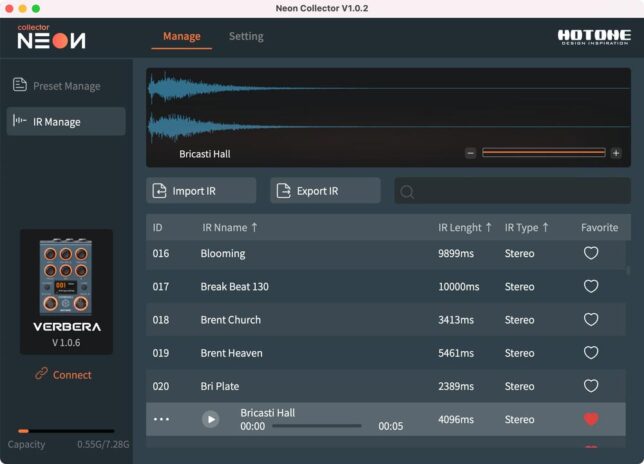644x464 pixels.
Task: Minimize the window with yellow button
Action: point(23,8)
